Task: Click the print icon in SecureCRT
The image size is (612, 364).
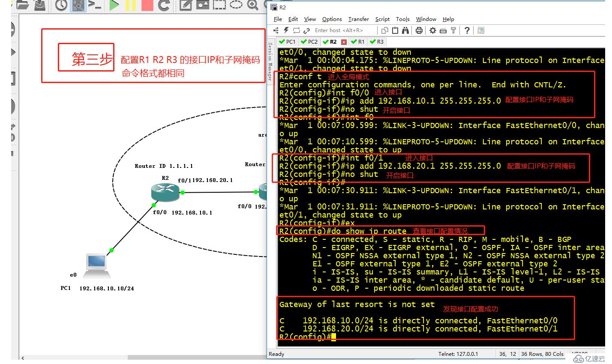Action: [x=419, y=30]
